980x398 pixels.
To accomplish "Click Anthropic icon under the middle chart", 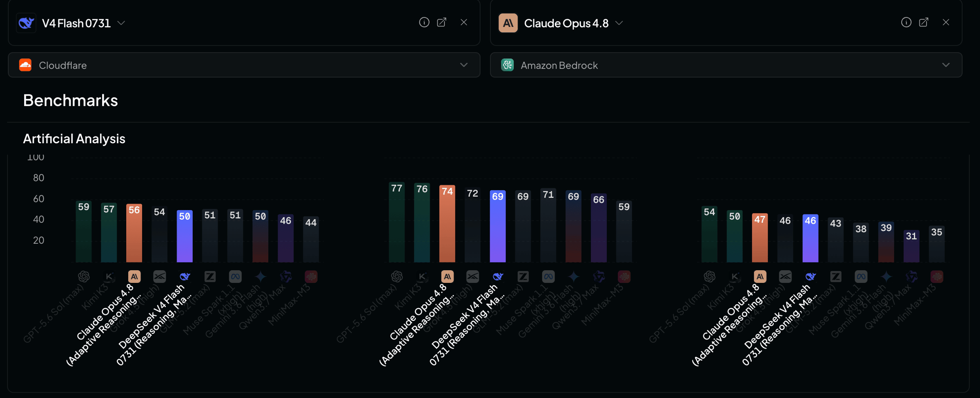I will (447, 277).
